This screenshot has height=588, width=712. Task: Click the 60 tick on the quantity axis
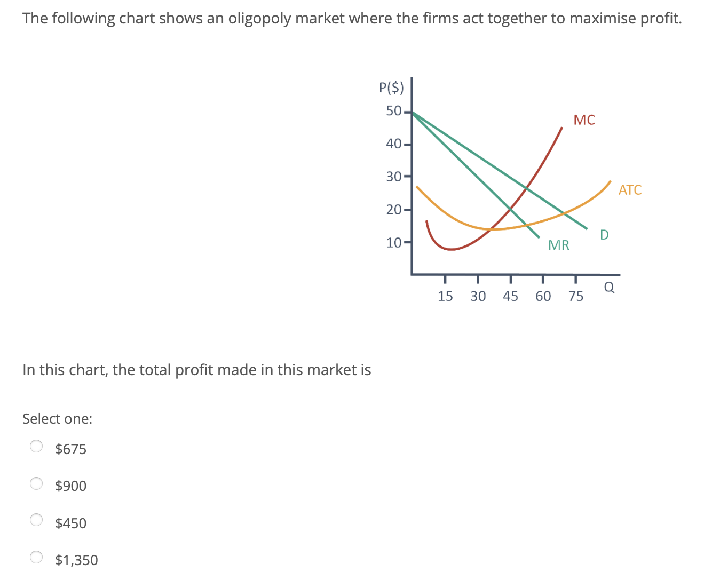coord(543,296)
